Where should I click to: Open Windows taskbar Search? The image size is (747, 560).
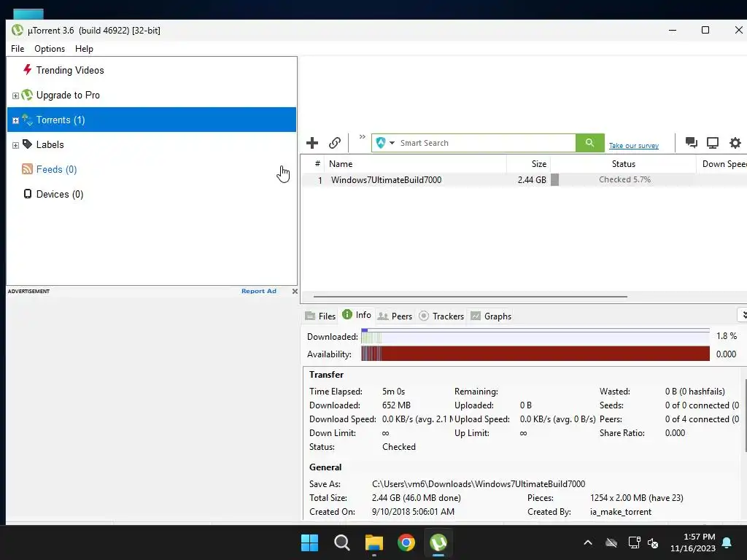click(x=341, y=542)
